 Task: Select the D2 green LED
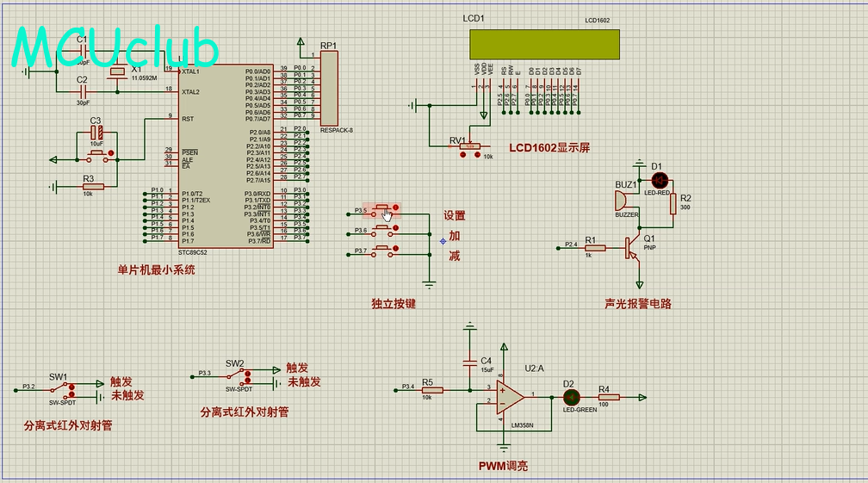pyautogui.click(x=570, y=397)
